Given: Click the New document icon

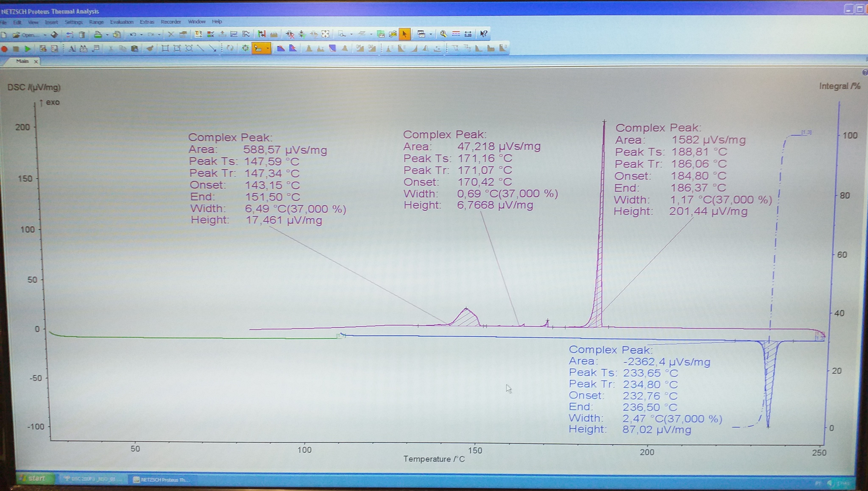Looking at the screenshot, I should [x=3, y=35].
